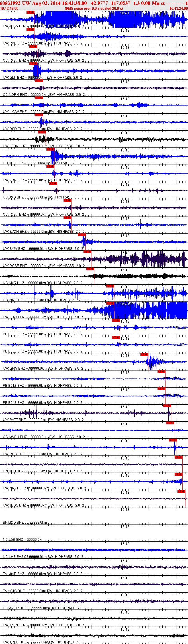Click the pick flag on UW.RATT trace
Image resolution: width=188 pixels, height=644 pixels.
point(167,406)
